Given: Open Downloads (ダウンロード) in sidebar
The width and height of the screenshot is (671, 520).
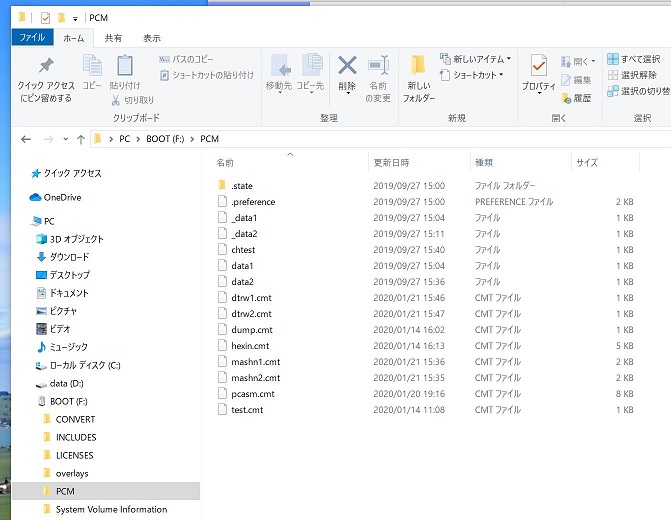Looking at the screenshot, I should (63, 257).
